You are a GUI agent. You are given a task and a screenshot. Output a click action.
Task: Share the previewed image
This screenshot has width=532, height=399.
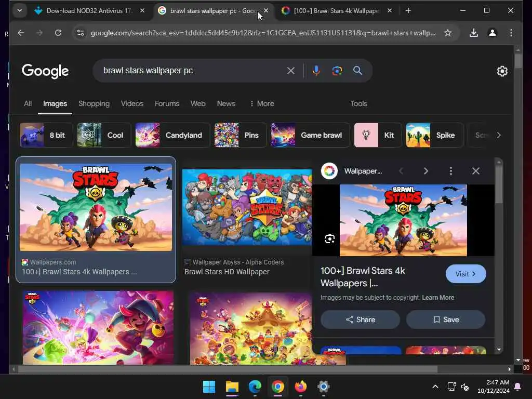[361, 320]
